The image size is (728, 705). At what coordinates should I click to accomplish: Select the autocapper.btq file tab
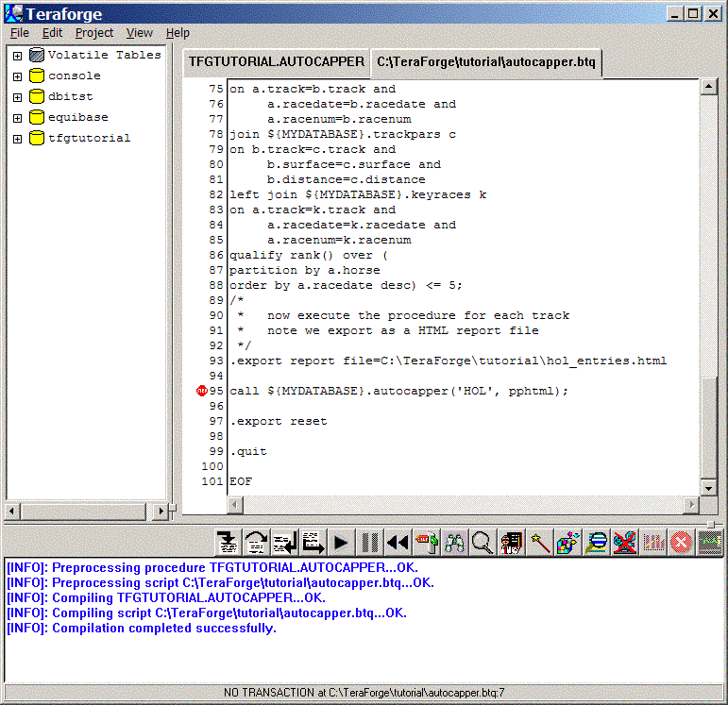pyautogui.click(x=486, y=61)
